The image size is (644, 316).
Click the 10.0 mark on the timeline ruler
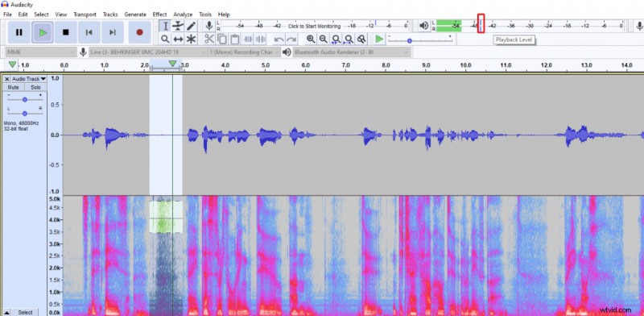[465, 65]
